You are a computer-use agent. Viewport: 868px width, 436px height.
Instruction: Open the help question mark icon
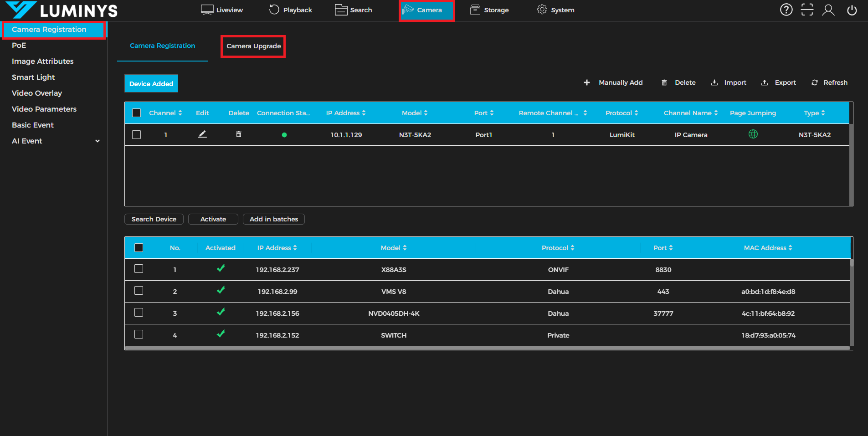[x=786, y=10]
